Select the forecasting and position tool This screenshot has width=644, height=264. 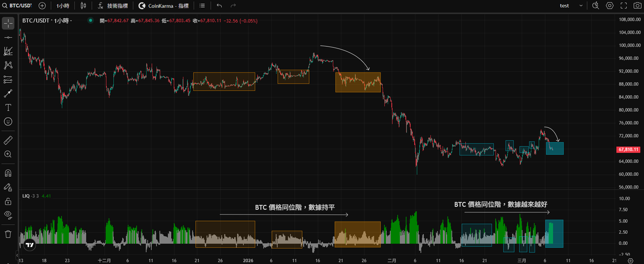[x=8, y=80]
